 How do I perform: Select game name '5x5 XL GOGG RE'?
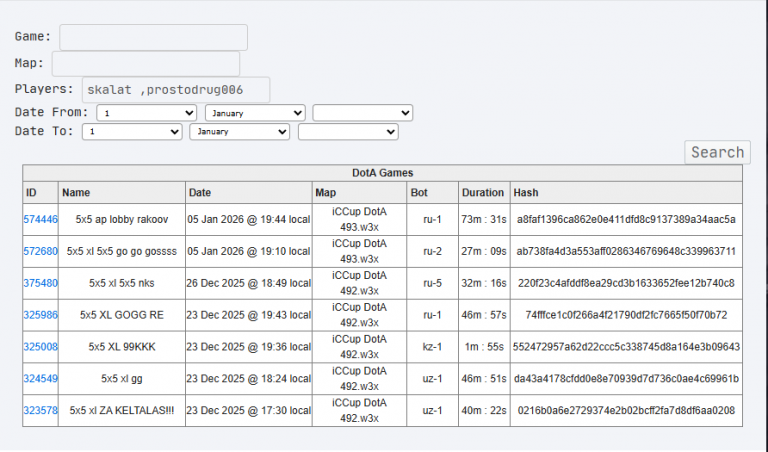(x=122, y=315)
